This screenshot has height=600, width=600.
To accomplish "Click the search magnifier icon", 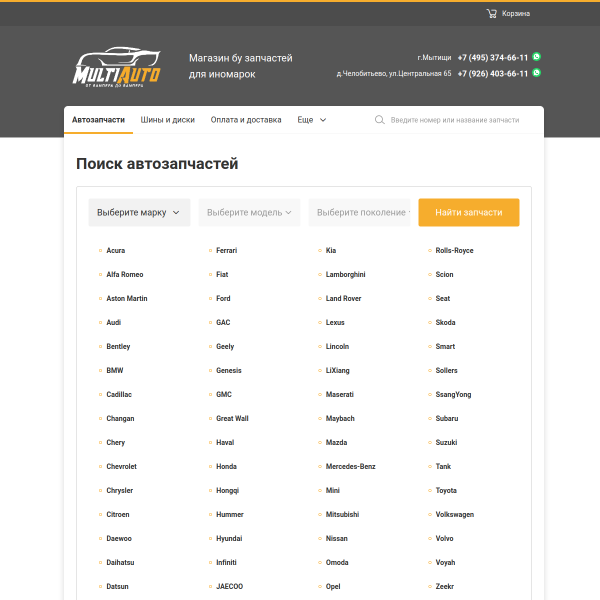I will (x=380, y=120).
